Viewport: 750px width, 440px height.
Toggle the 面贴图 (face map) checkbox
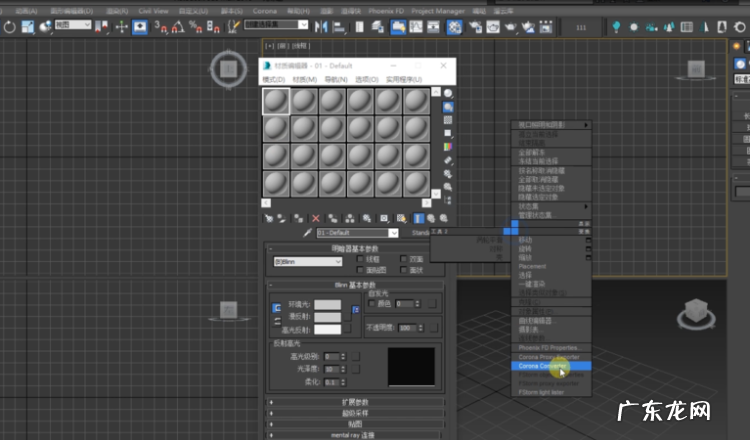[x=360, y=270]
